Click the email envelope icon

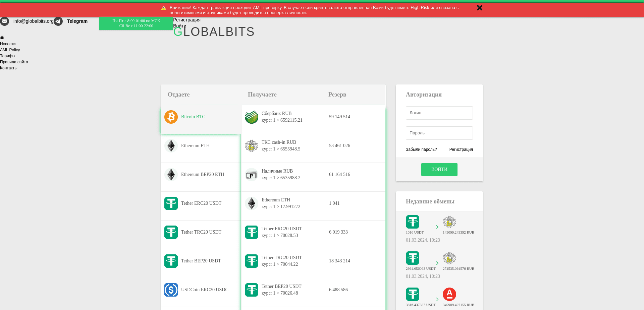[x=4, y=21]
